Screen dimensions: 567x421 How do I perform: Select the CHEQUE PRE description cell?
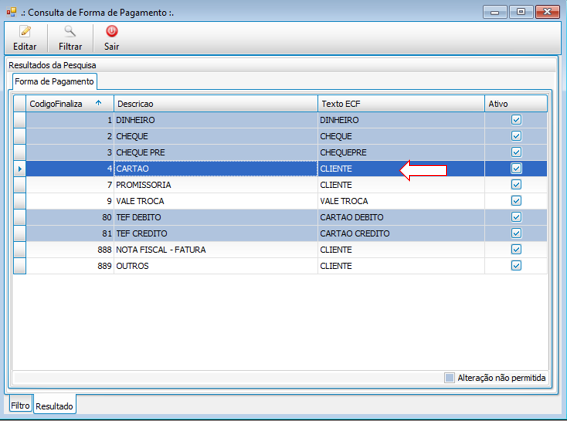pyautogui.click(x=216, y=153)
